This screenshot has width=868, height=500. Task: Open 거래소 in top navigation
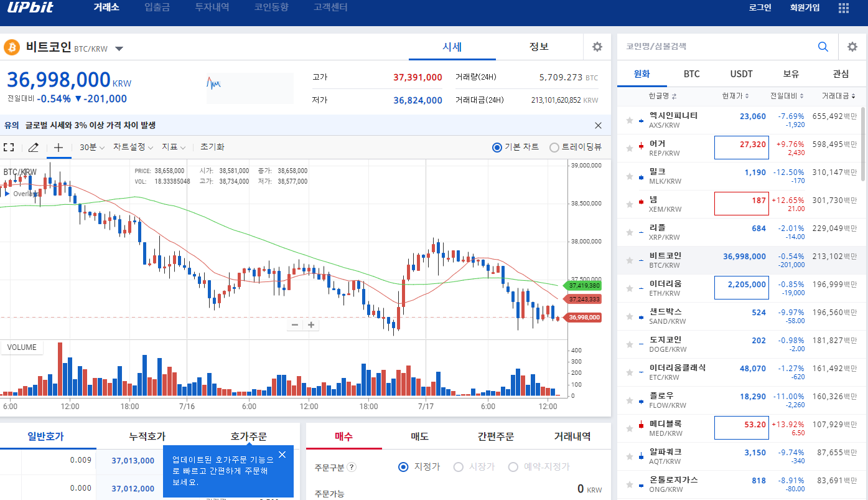(106, 7)
